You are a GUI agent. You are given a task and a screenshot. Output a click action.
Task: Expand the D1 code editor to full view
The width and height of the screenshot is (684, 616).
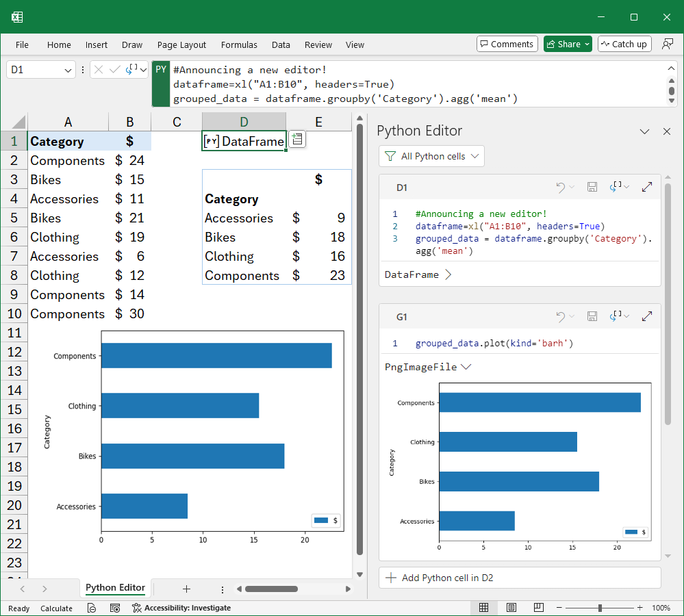click(646, 187)
